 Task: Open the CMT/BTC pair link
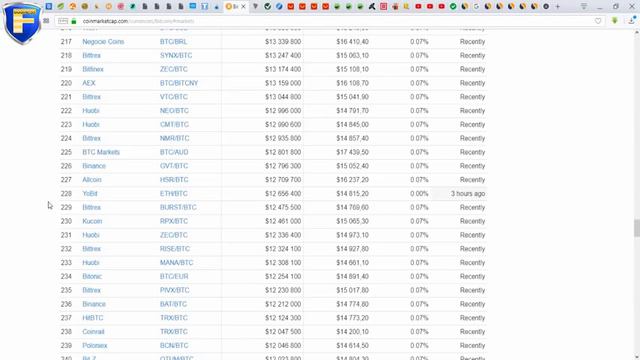174,124
